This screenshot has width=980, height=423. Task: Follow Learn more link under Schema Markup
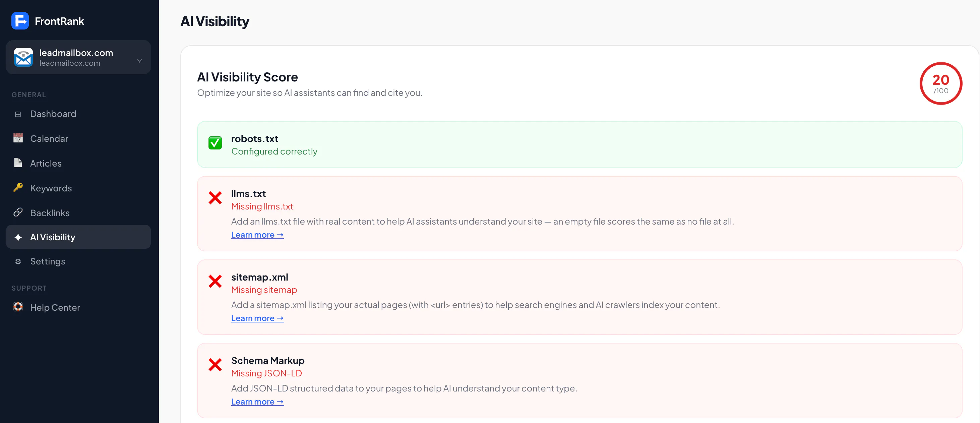coord(257,402)
